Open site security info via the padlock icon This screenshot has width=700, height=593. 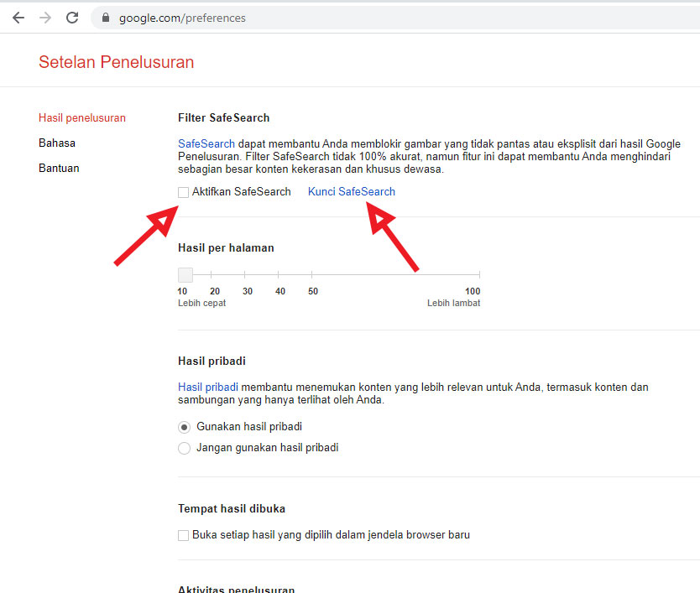click(x=105, y=17)
